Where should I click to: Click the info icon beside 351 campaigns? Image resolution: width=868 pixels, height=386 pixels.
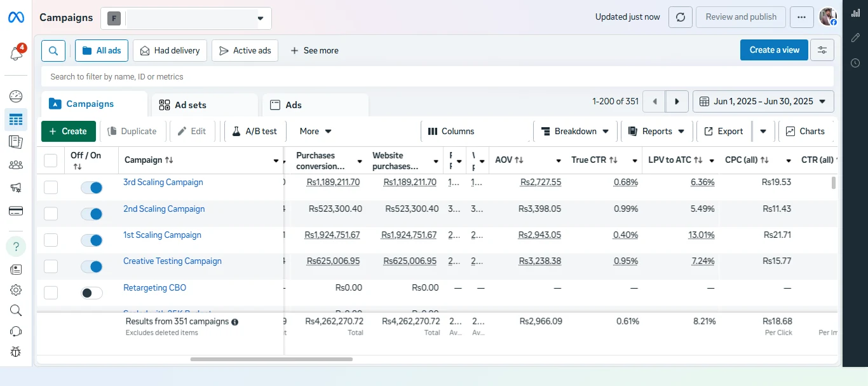click(x=235, y=322)
